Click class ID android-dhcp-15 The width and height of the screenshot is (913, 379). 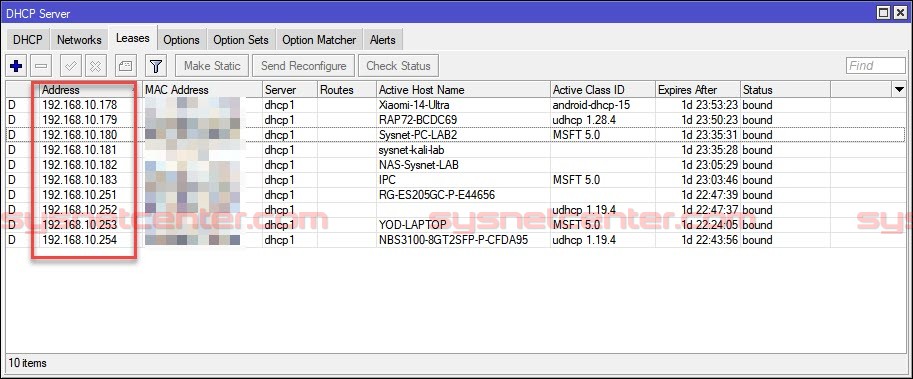tap(591, 105)
